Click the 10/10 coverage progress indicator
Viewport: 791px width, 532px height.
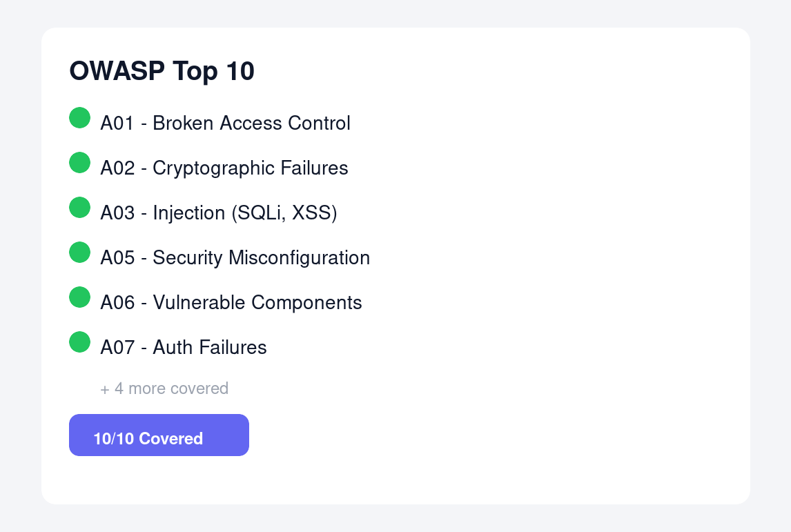click(159, 435)
